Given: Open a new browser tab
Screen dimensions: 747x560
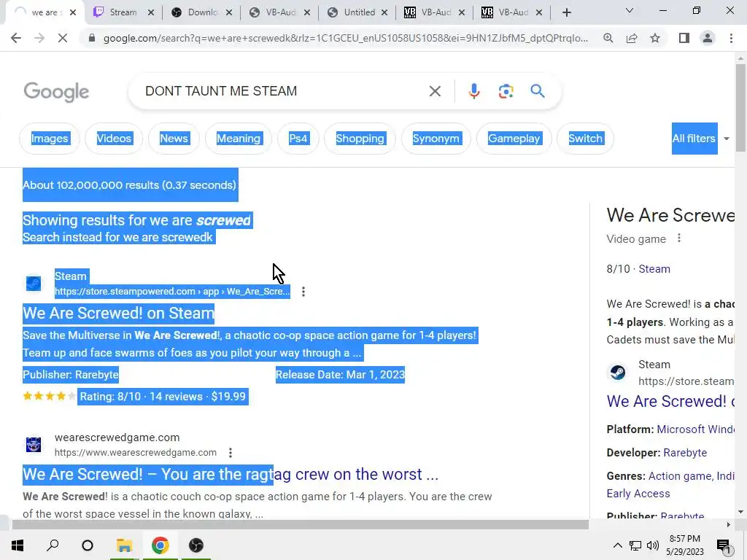Looking at the screenshot, I should tap(566, 12).
